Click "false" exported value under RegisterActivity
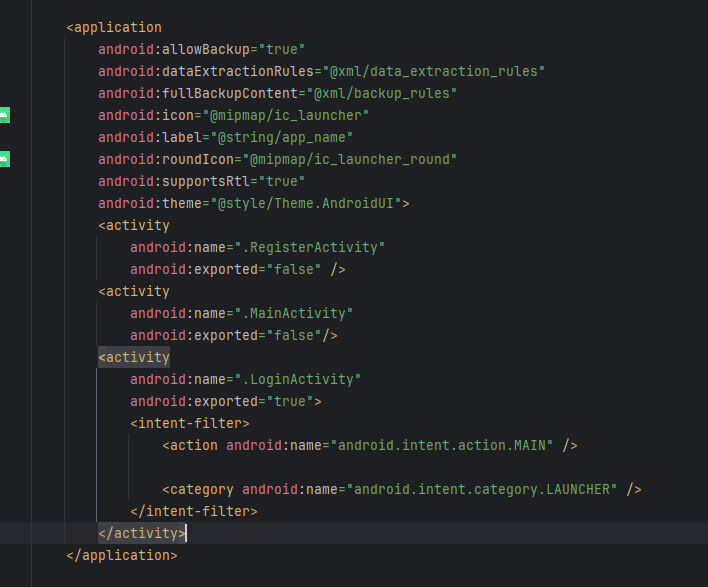The width and height of the screenshot is (708, 587). 293,270
